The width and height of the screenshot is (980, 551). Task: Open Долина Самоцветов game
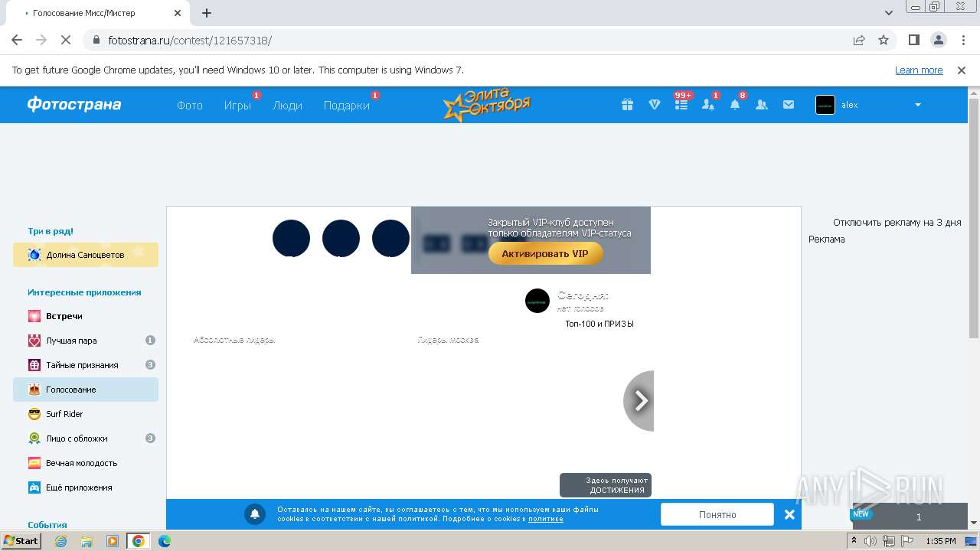tap(86, 255)
